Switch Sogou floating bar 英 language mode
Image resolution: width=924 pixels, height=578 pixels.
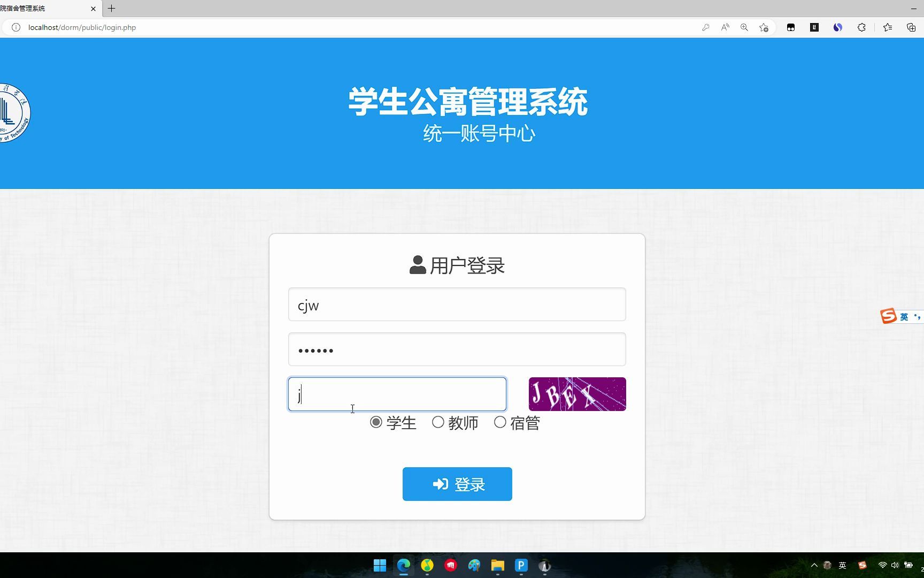904,317
